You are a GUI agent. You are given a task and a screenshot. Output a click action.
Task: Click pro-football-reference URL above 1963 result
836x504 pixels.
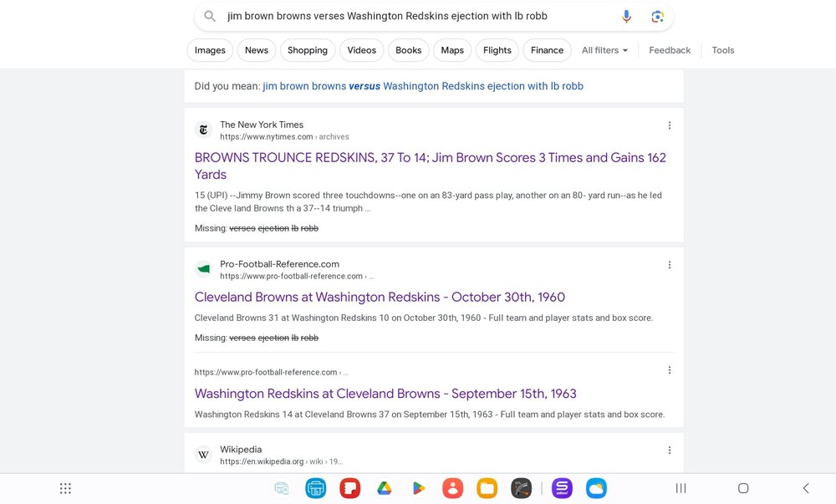271,373
